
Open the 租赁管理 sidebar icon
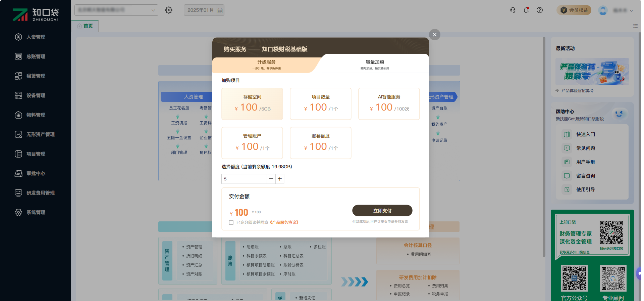pos(18,76)
